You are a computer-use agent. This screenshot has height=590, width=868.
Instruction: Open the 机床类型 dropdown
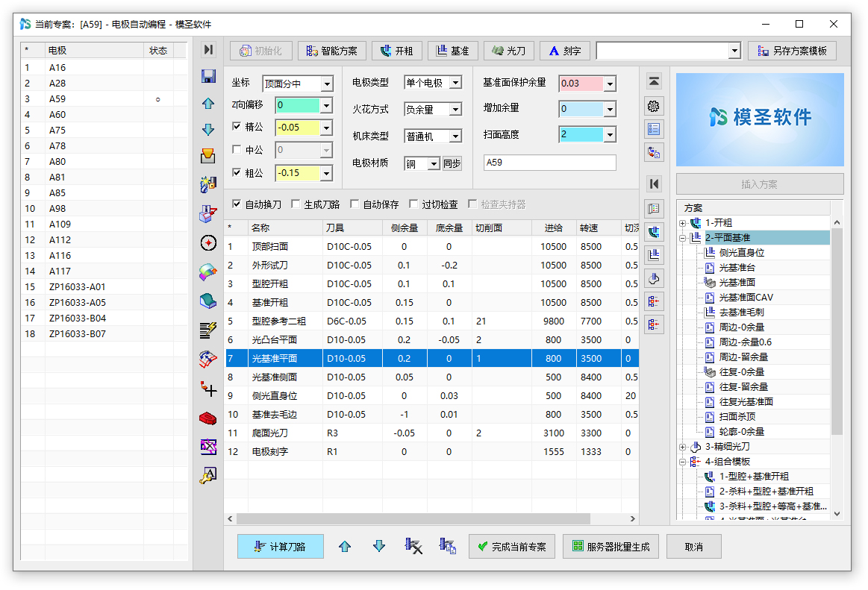pyautogui.click(x=455, y=136)
